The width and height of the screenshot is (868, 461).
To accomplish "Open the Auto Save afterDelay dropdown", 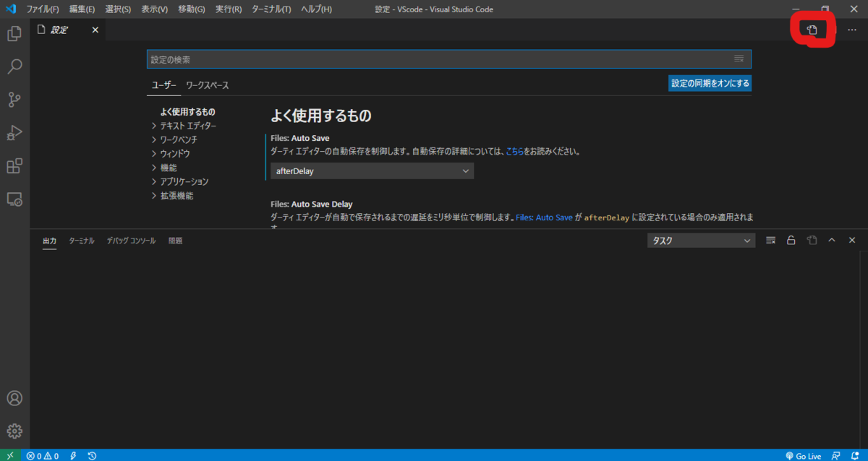I will (372, 171).
